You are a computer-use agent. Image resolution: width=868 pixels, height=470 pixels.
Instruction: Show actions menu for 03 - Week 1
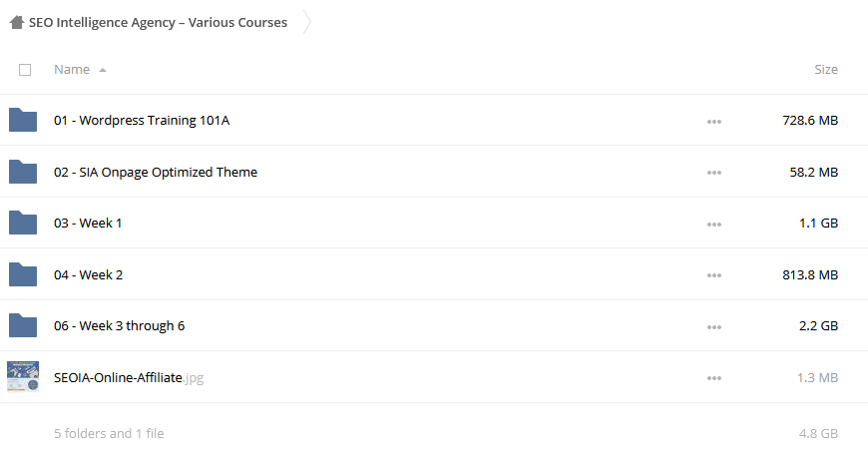pyautogui.click(x=714, y=225)
